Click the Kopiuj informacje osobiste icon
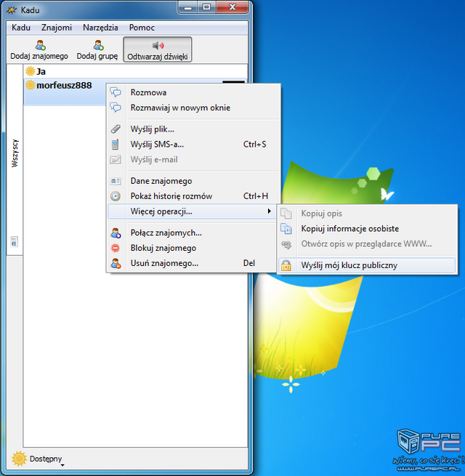The width and height of the screenshot is (465, 476). point(286,229)
